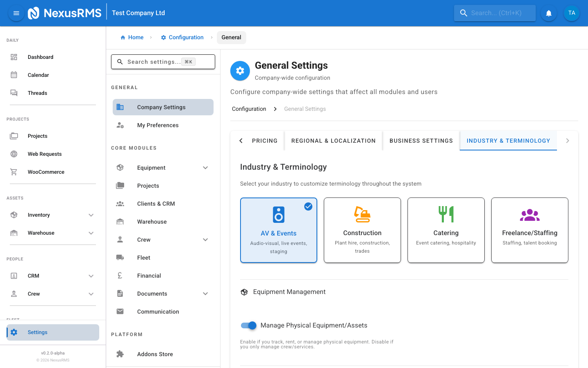The width and height of the screenshot is (588, 368).
Task: Click the Addons Store puzzle icon
Action: tap(120, 353)
